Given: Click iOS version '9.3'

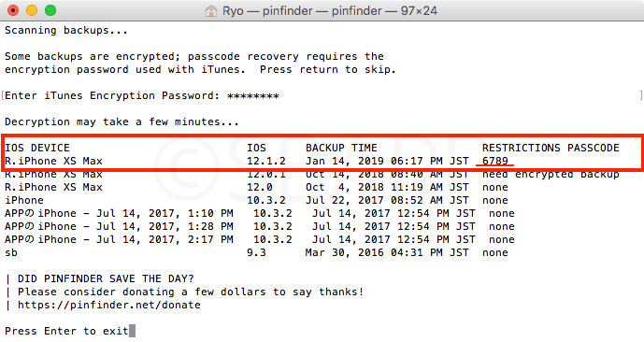Looking at the screenshot, I should (256, 252).
